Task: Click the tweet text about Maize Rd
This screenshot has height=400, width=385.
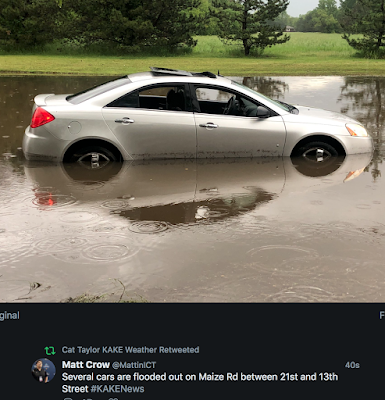Action: pyautogui.click(x=200, y=383)
